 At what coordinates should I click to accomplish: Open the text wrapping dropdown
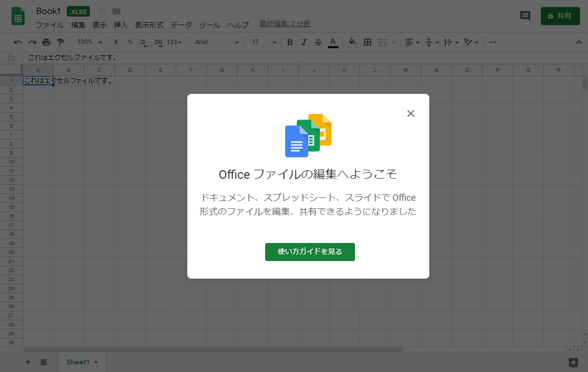tap(451, 42)
